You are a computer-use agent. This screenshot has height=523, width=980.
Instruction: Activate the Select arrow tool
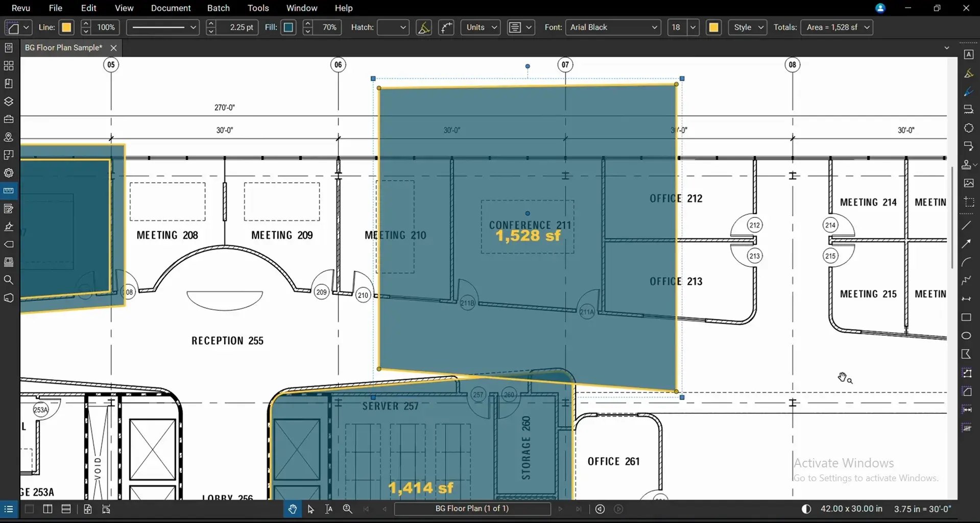(310, 509)
